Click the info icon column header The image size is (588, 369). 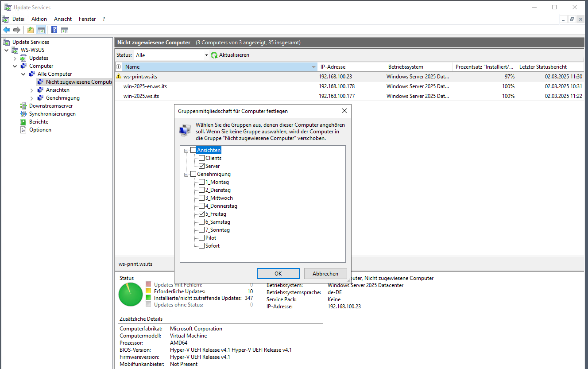coord(119,67)
